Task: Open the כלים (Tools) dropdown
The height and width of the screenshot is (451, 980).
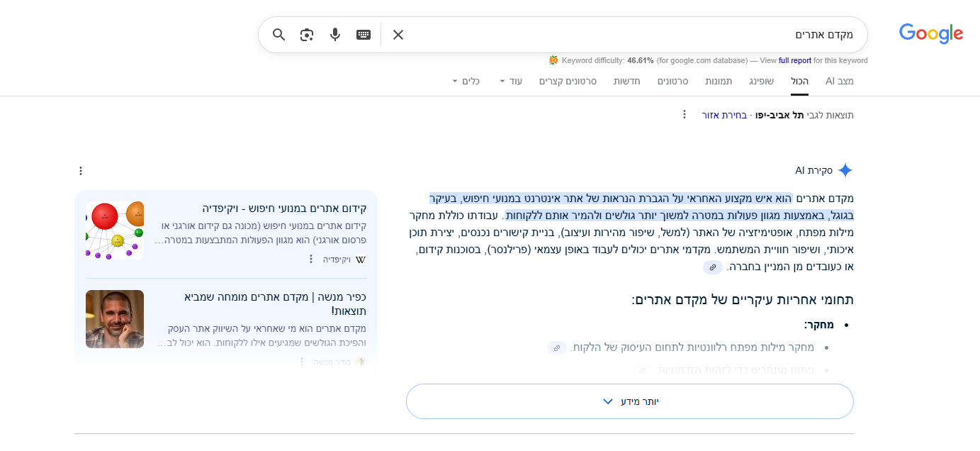Action: pos(466,82)
